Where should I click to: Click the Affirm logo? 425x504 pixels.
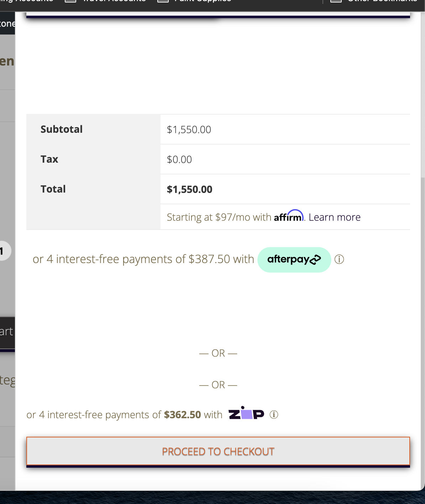tap(289, 216)
